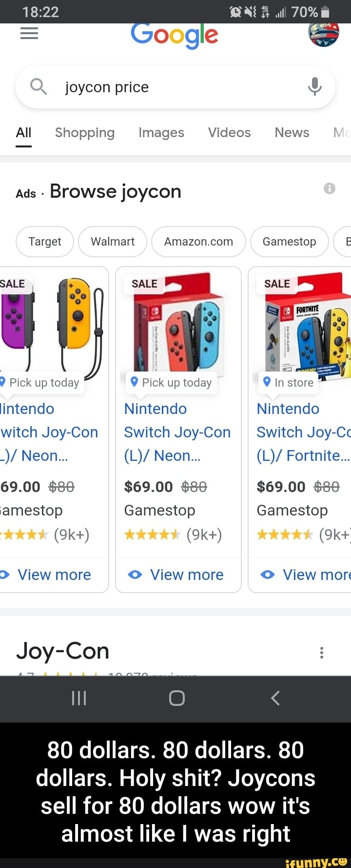Open the account profile avatar

324,34
